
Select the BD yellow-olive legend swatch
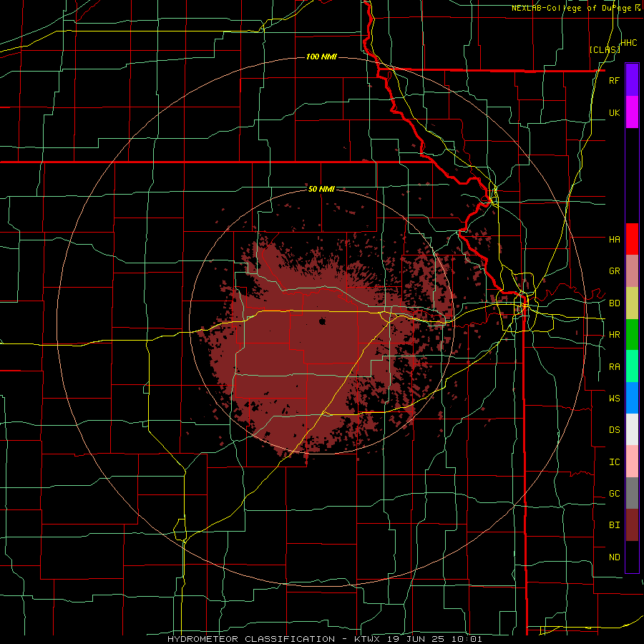coord(632,303)
